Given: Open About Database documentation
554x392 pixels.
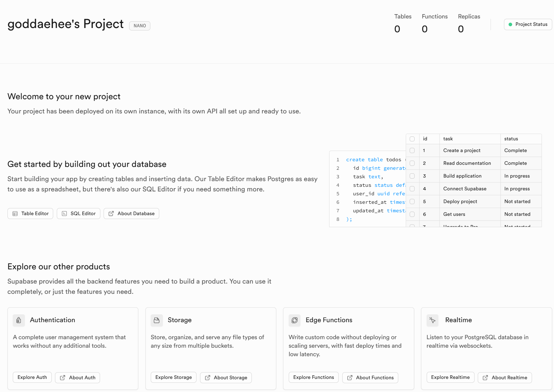Looking at the screenshot, I should coord(131,214).
